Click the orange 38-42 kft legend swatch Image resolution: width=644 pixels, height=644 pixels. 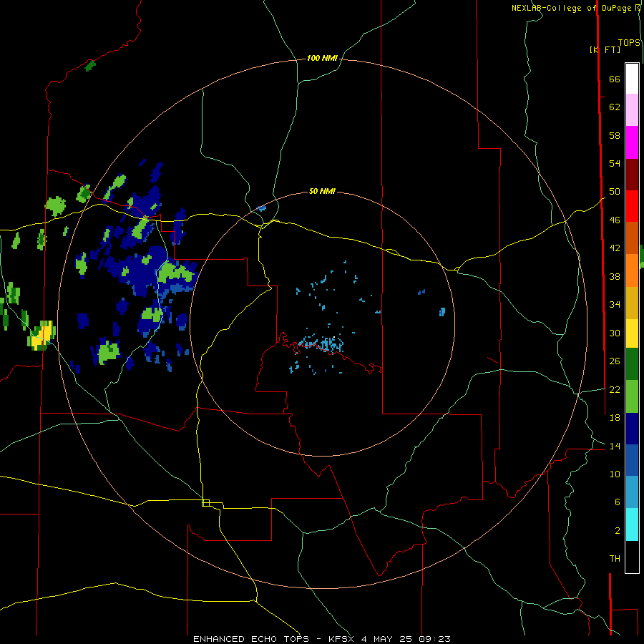632,270
